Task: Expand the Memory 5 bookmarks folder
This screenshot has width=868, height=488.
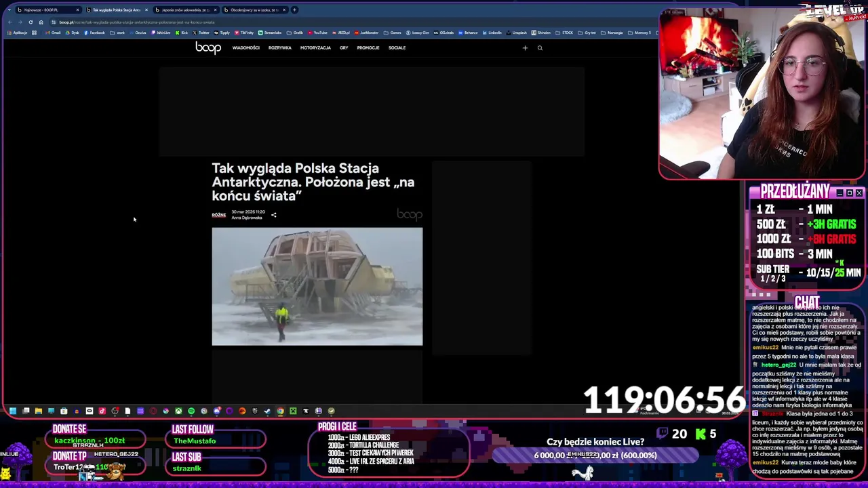Action: [640, 33]
